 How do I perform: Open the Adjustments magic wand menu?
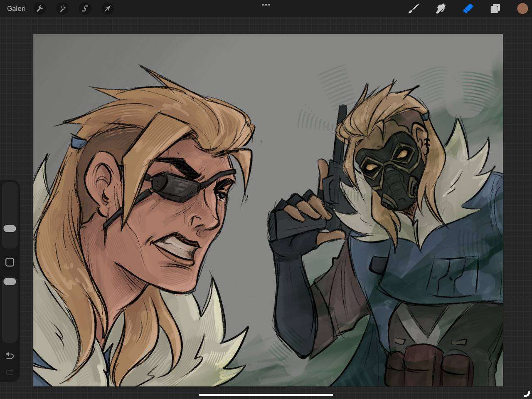coord(62,8)
